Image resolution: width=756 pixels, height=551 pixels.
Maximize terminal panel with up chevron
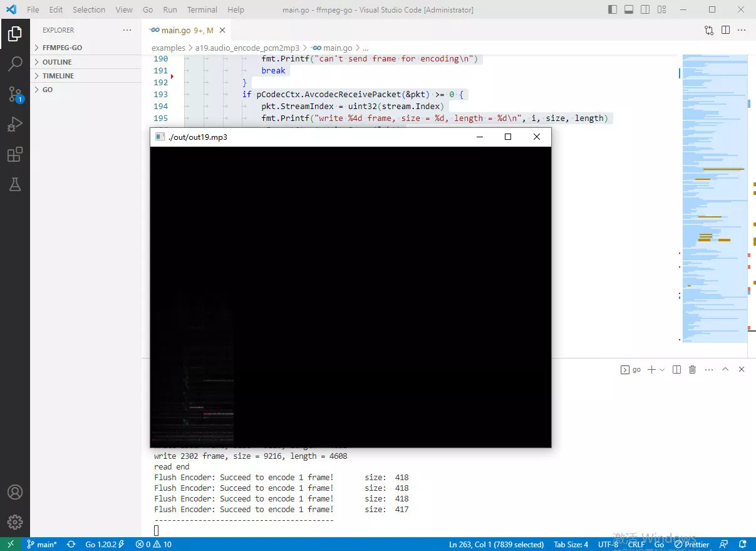click(x=725, y=370)
